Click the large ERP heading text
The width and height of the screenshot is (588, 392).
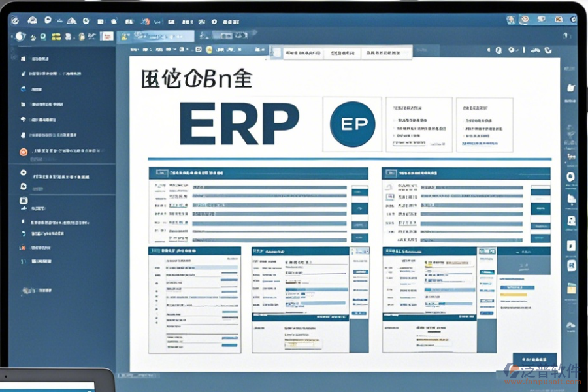click(x=239, y=124)
